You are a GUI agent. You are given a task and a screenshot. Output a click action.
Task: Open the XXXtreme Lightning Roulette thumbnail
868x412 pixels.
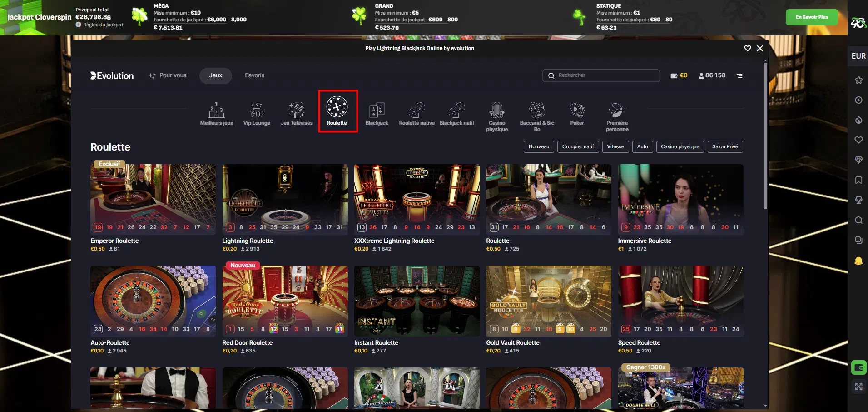click(417, 199)
